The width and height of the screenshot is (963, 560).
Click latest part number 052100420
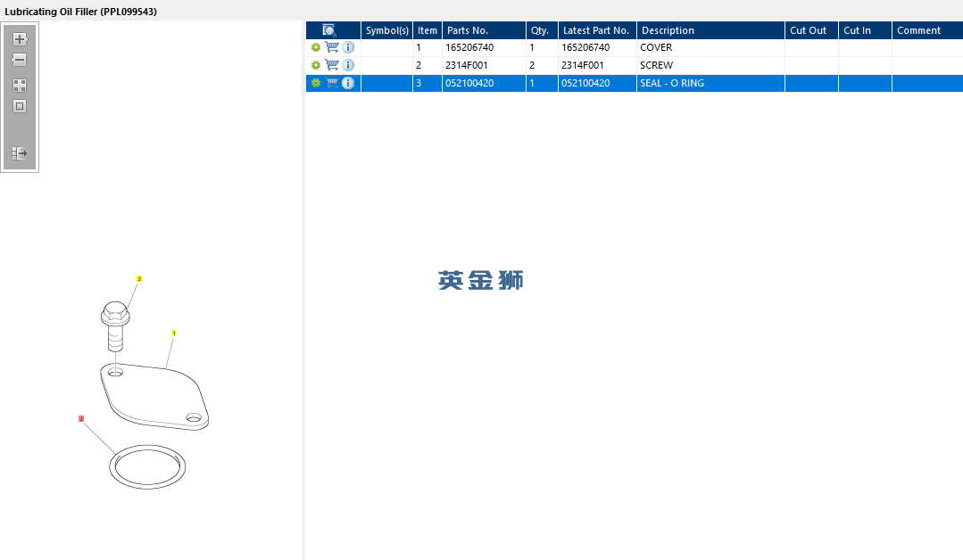[x=598, y=83]
